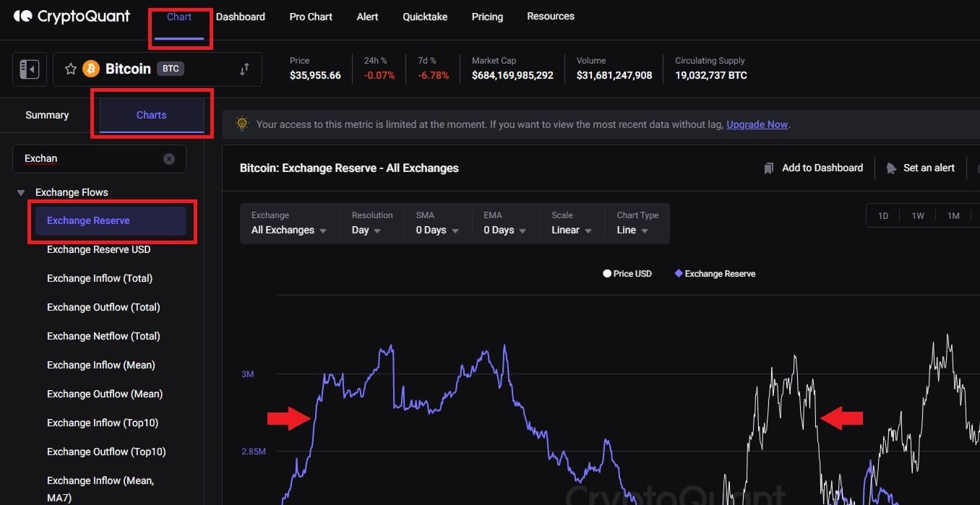Click the BTC ticker badge
The height and width of the screenshot is (505, 980).
point(171,69)
